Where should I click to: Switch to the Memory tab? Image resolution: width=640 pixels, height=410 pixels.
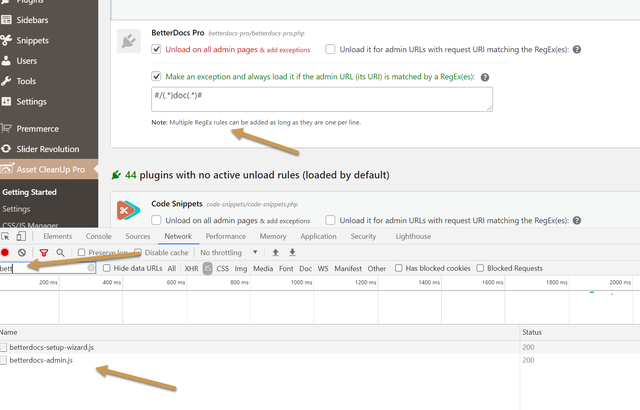coord(273,236)
